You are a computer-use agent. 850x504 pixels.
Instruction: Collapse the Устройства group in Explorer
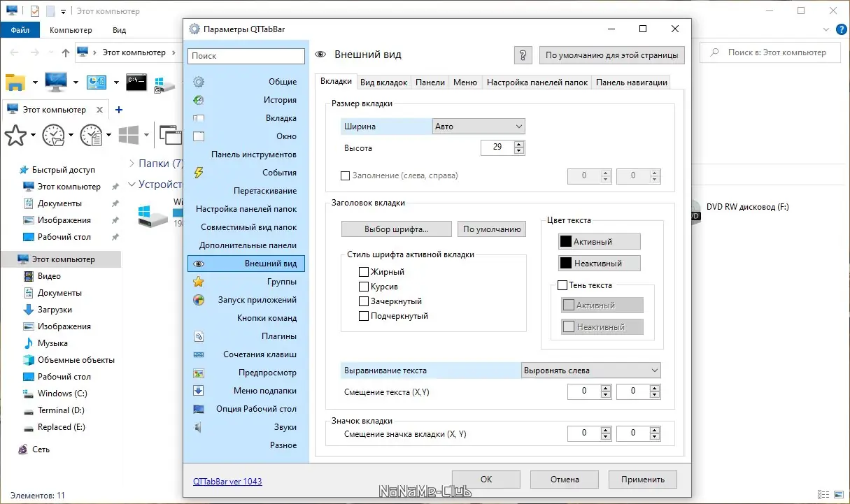tap(132, 185)
